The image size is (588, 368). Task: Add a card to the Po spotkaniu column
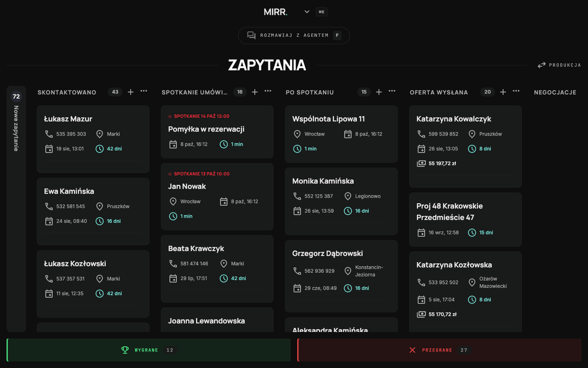tap(379, 92)
